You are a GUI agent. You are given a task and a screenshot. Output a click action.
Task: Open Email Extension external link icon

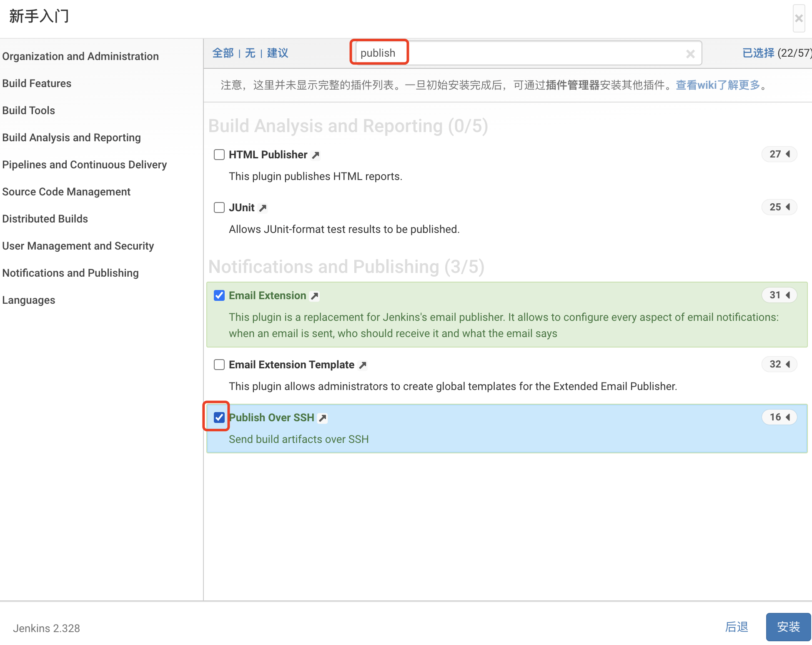[315, 296]
